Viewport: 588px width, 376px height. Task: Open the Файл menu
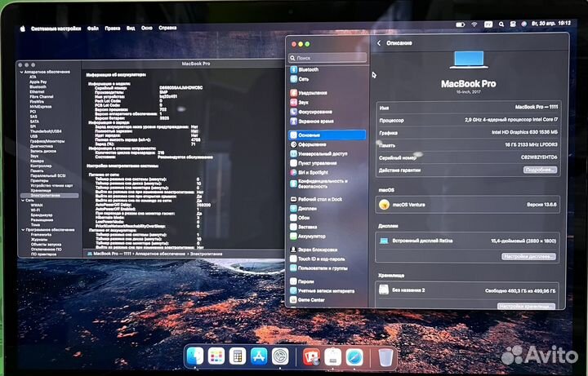[x=93, y=28]
